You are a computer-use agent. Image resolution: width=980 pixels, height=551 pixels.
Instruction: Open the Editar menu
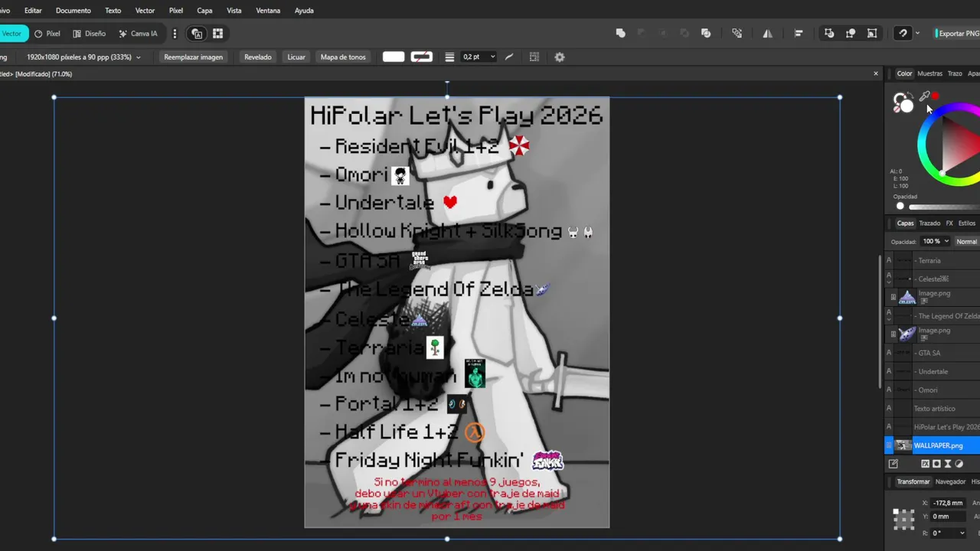pyautogui.click(x=33, y=11)
